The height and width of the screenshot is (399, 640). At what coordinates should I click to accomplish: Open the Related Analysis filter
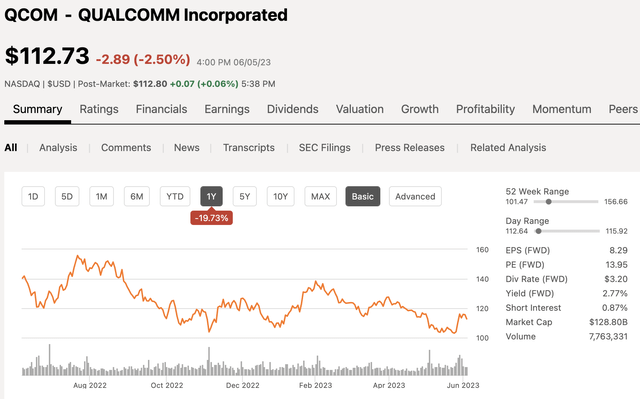coord(508,147)
